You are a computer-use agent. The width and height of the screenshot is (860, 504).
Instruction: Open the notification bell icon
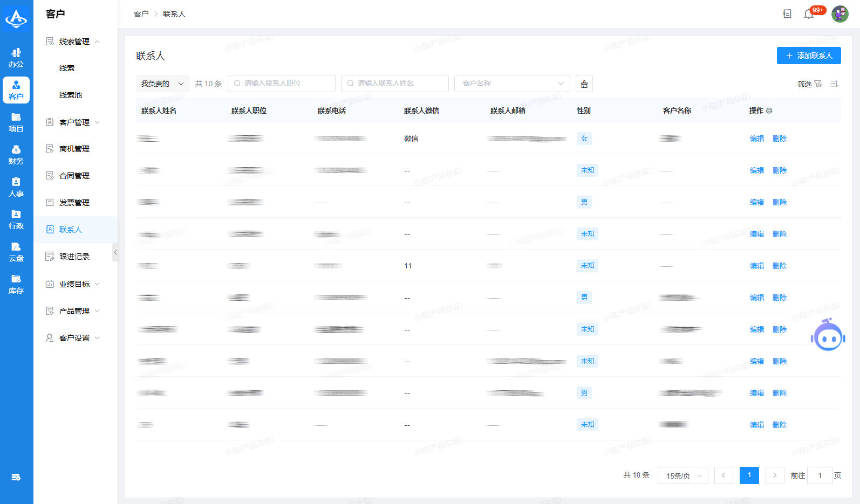pyautogui.click(x=808, y=14)
